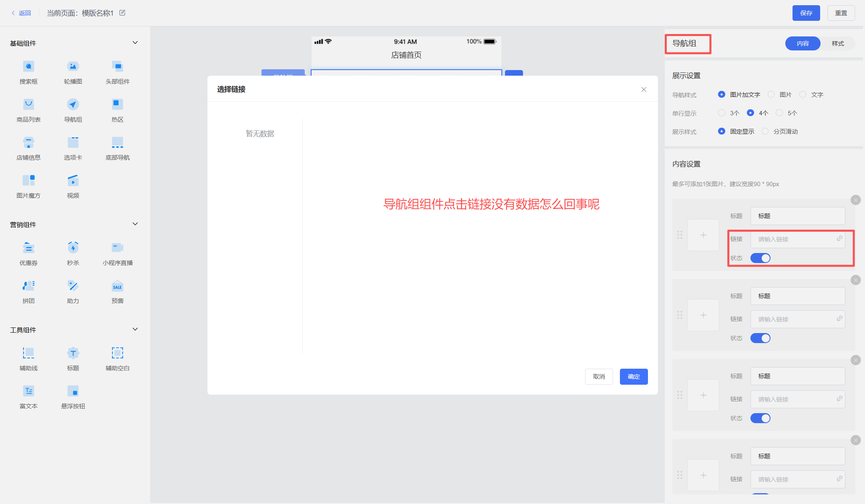Collapse the 营销组件 section chevron
The image size is (865, 504).
[x=135, y=224]
